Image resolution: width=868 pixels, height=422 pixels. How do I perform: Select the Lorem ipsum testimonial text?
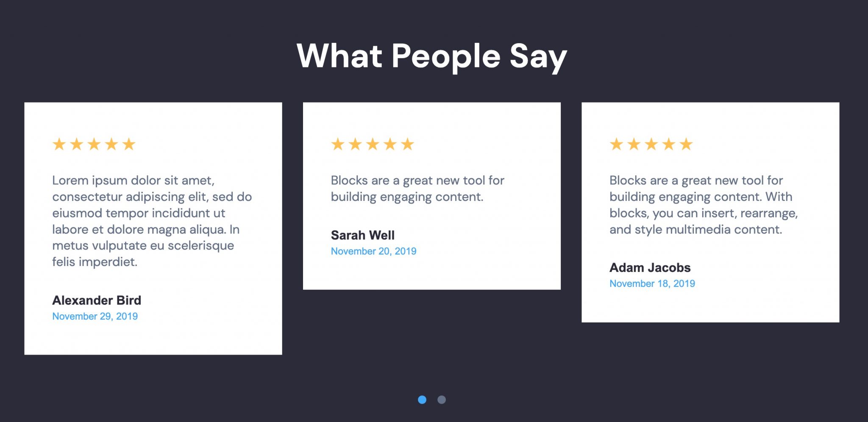(152, 221)
